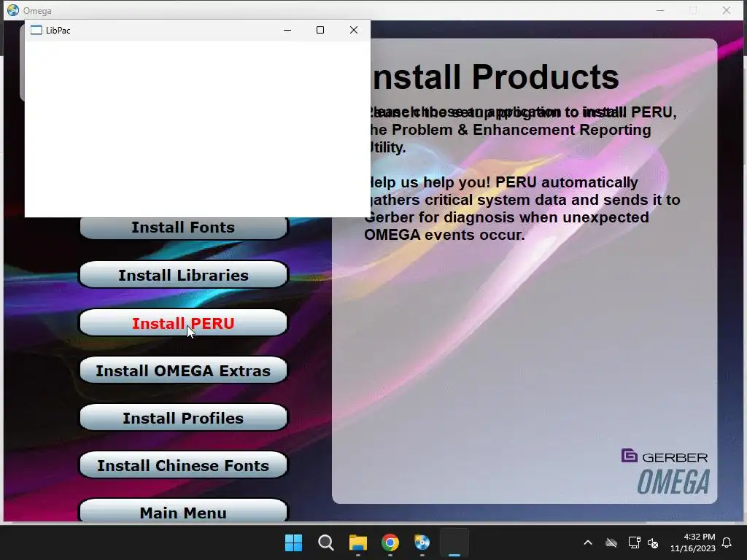Open network display tray icon
This screenshot has width=747, height=560.
(x=634, y=542)
